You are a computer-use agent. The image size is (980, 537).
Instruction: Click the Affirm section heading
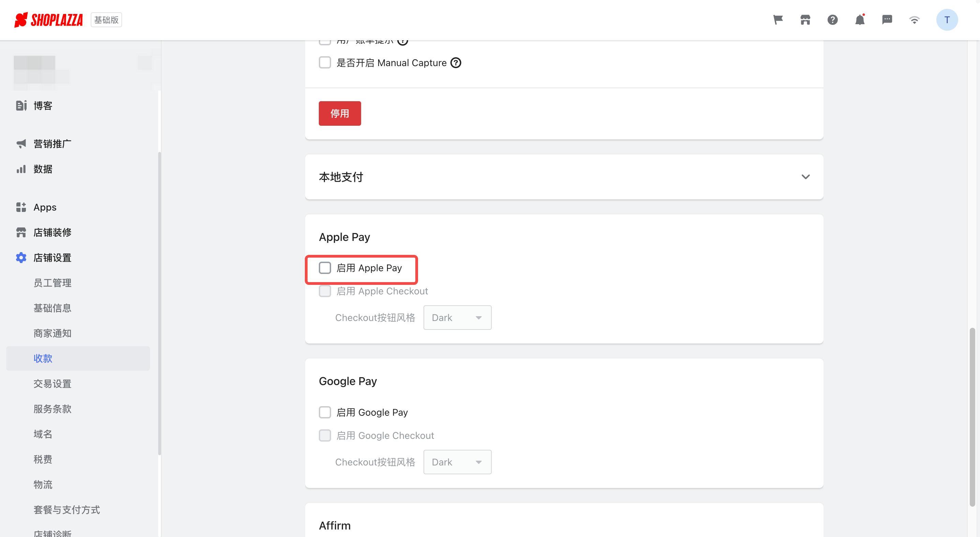click(x=335, y=526)
